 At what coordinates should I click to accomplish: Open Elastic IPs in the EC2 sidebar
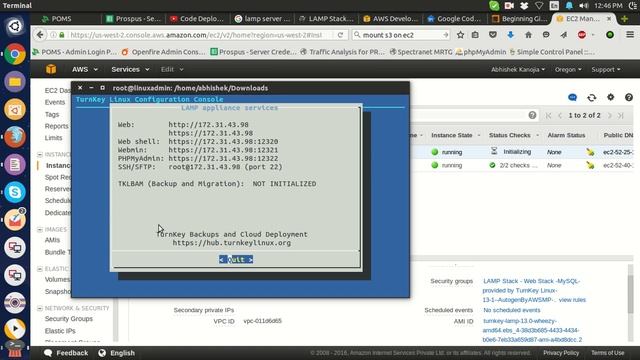60,331
